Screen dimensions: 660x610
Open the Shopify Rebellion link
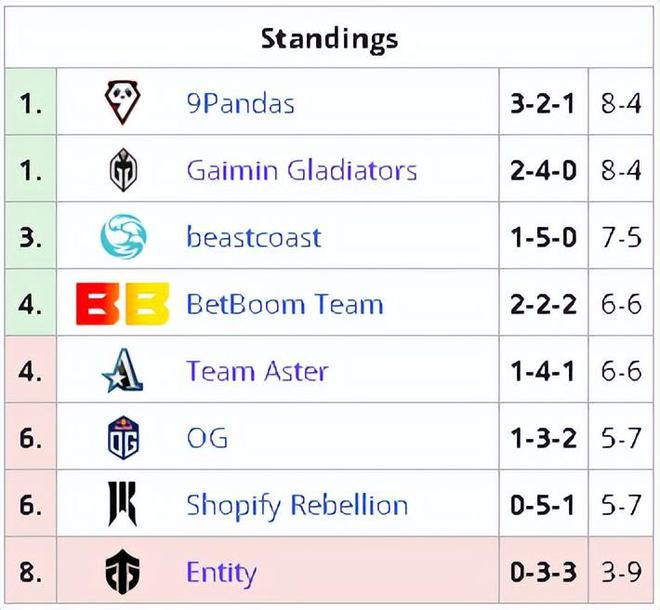click(297, 506)
